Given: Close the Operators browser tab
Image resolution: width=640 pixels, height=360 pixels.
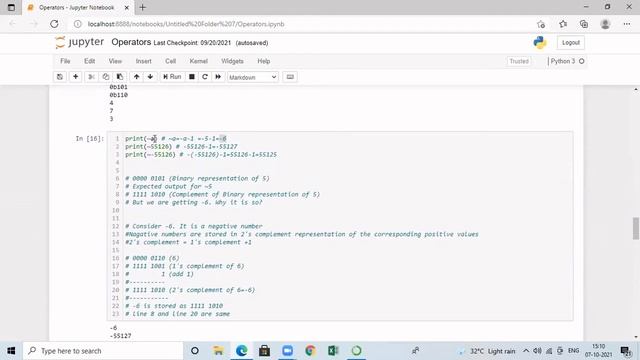Looking at the screenshot, I should pos(127,7).
